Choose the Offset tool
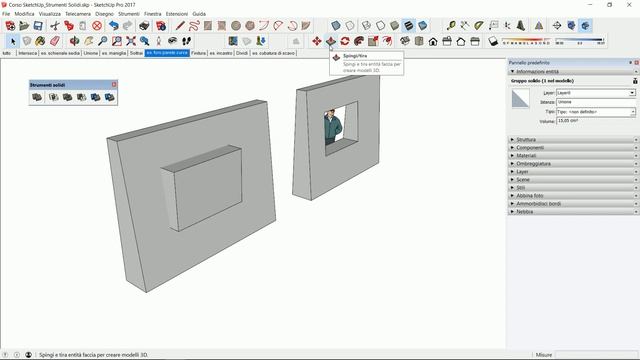 click(387, 41)
